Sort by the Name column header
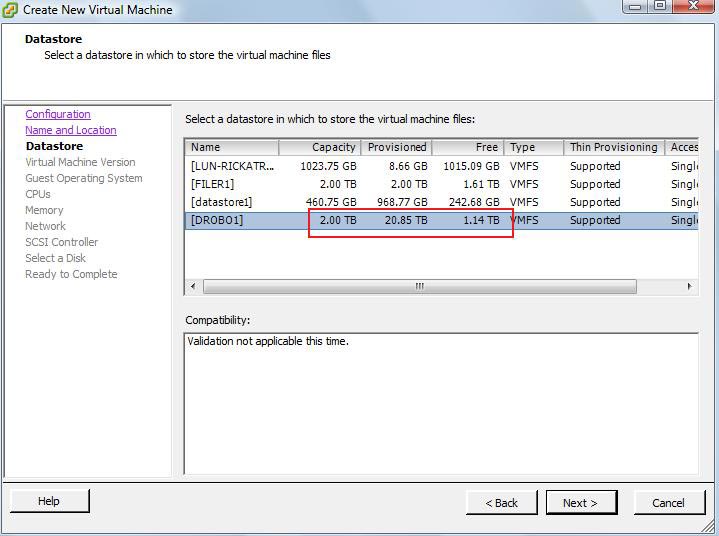 click(232, 147)
